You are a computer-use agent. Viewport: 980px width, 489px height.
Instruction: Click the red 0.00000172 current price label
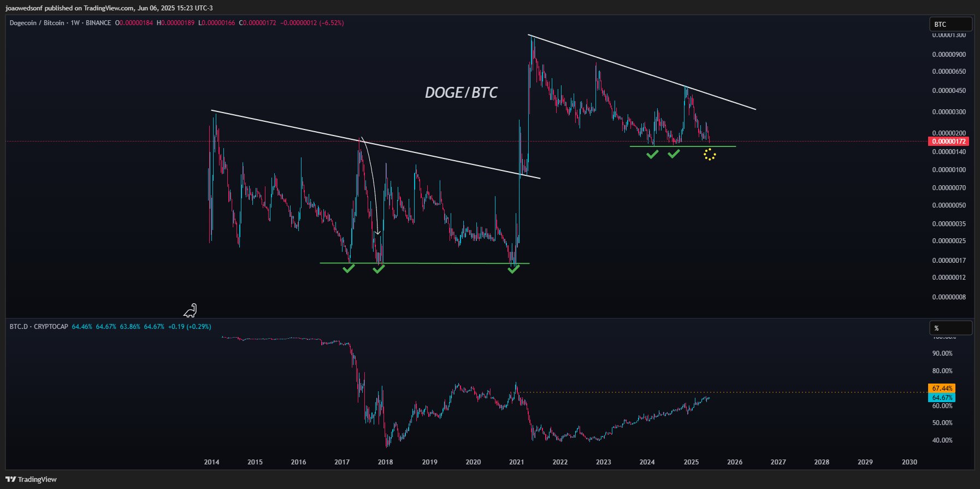coord(948,142)
